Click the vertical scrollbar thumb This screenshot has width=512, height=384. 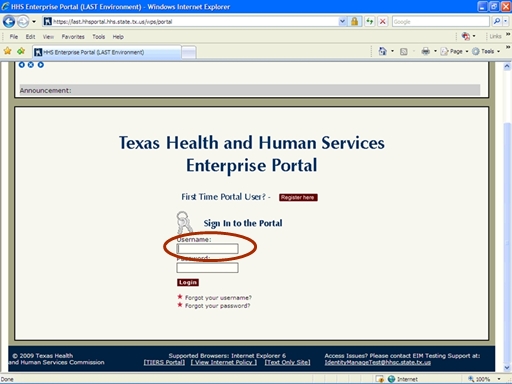pyautogui.click(x=507, y=243)
